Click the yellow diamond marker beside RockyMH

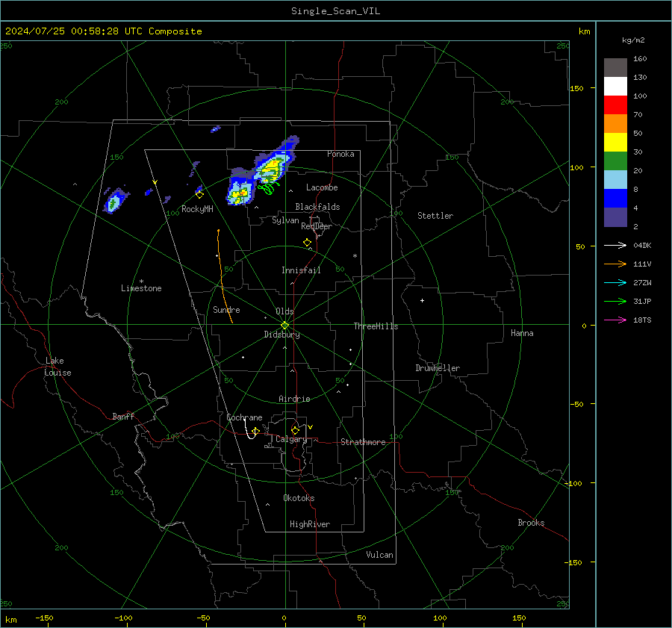(x=199, y=195)
